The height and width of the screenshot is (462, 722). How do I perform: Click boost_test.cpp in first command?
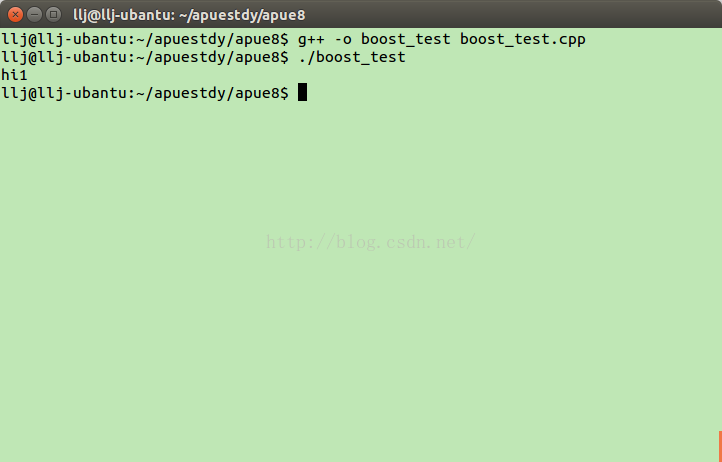[523, 40]
